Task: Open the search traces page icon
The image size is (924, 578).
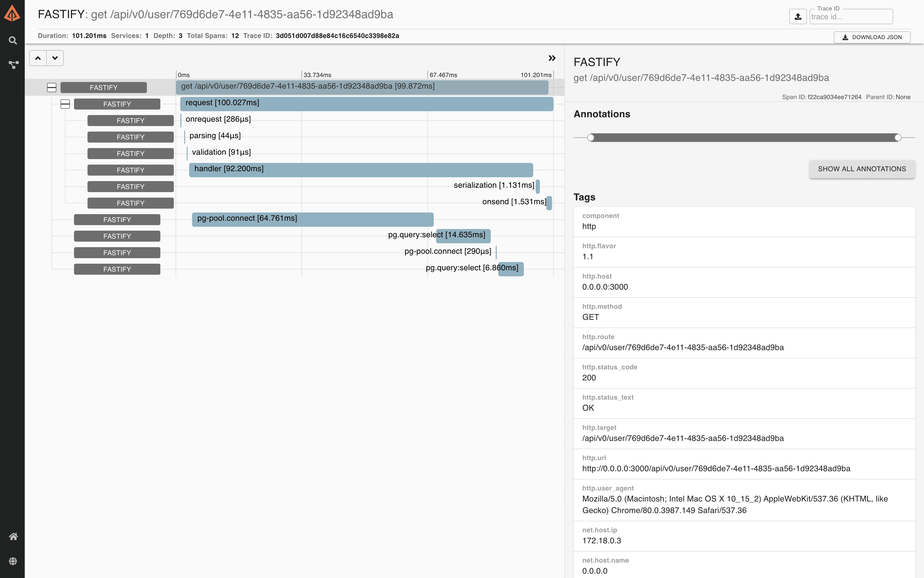Action: [x=13, y=40]
